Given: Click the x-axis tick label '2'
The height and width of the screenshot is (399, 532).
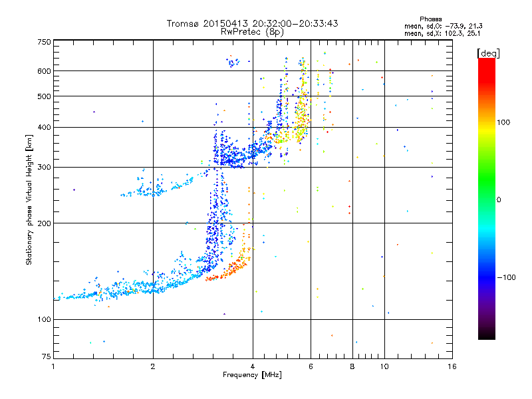Looking at the screenshot, I should tap(153, 366).
